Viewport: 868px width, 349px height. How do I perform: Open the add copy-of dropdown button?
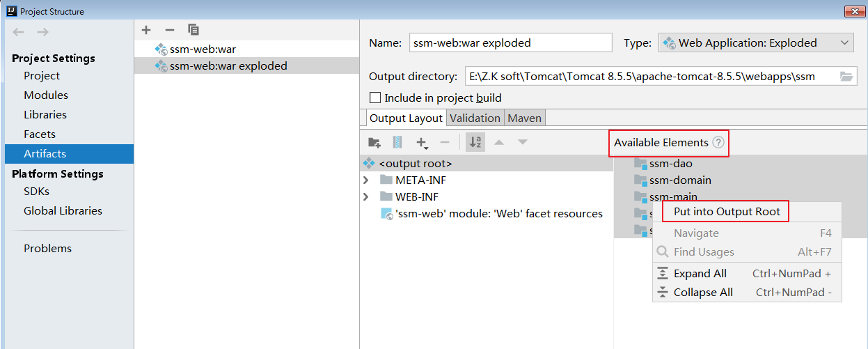click(422, 143)
